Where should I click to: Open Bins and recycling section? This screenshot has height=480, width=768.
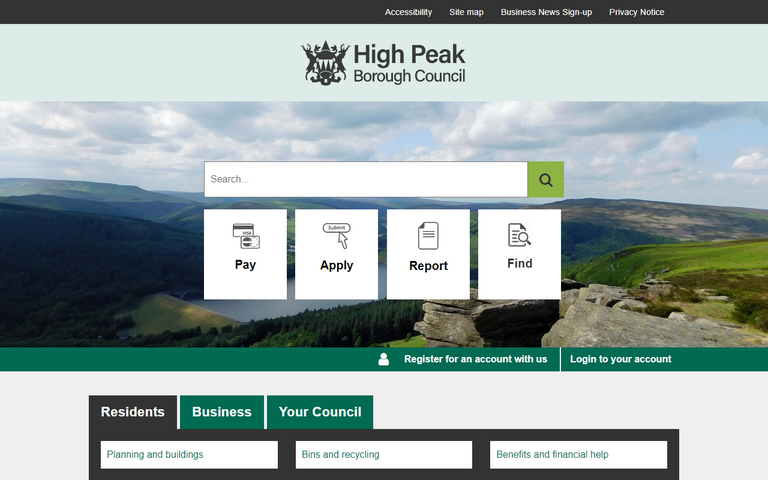pos(383,455)
